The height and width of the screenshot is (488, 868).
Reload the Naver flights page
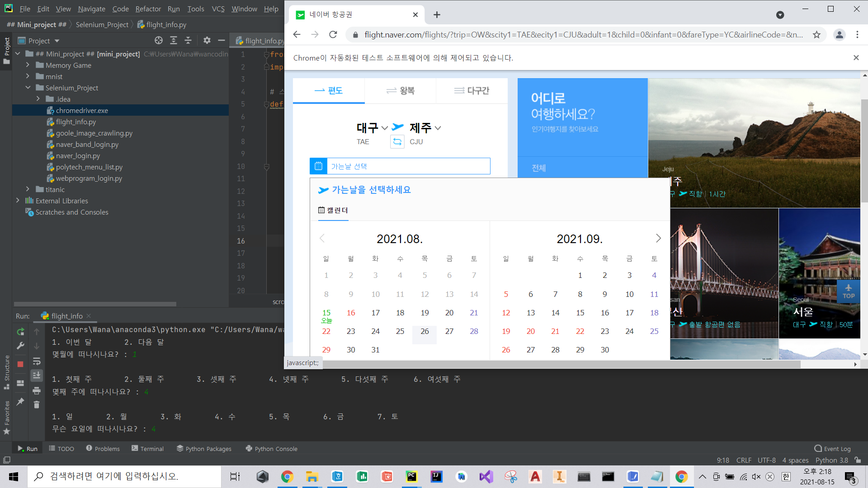333,35
